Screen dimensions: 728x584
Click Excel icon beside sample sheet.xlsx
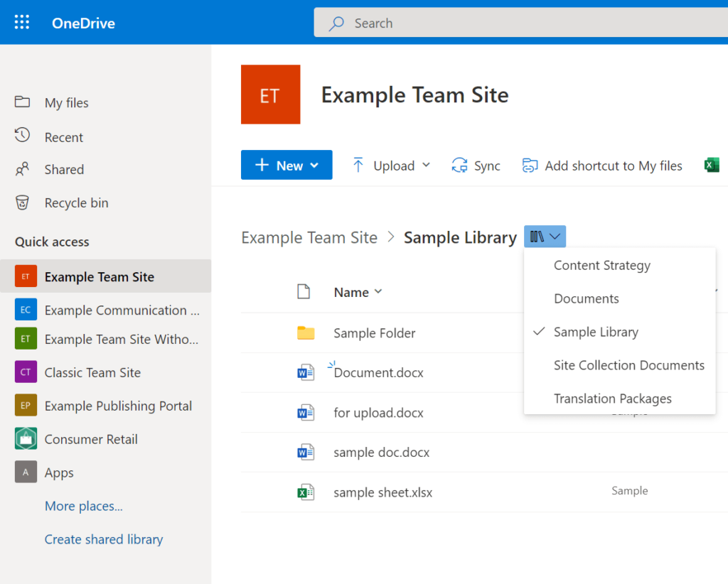(x=306, y=492)
